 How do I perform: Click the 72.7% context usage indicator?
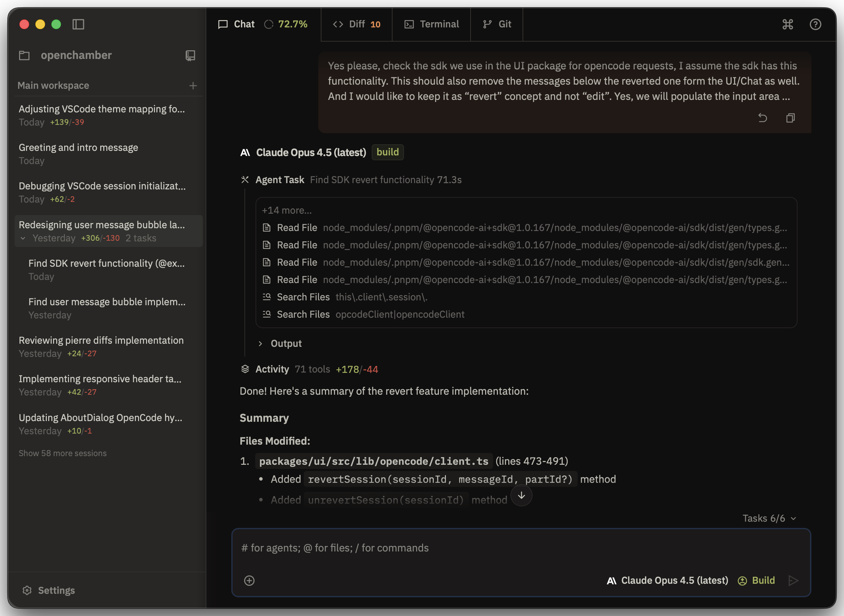[293, 24]
